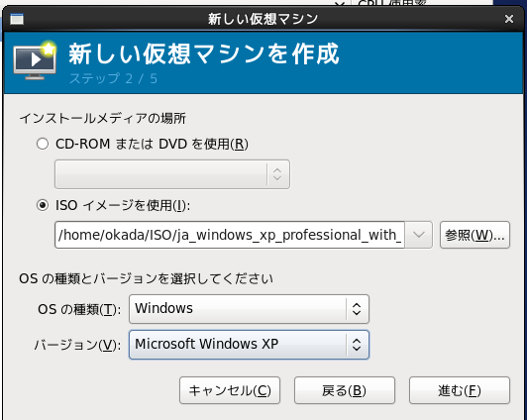Click 戻る(B) back button
This screenshot has height=420, width=527.
pos(345,390)
